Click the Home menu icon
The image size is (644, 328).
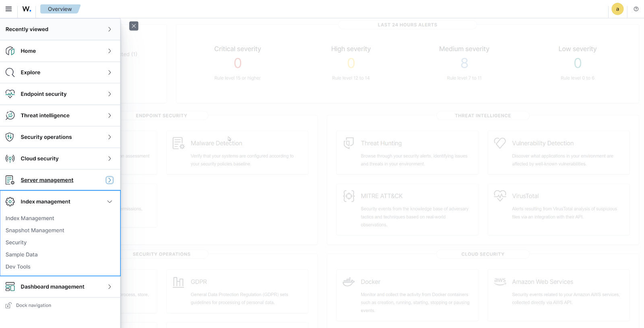[x=10, y=51]
